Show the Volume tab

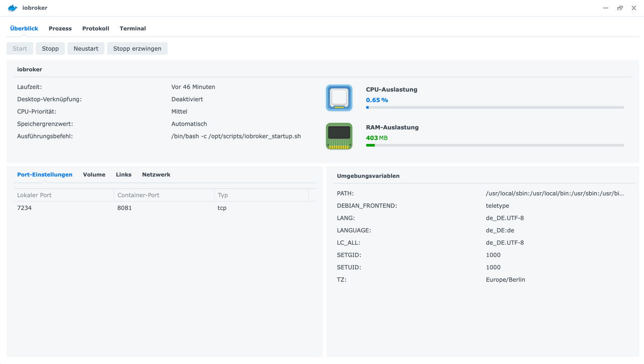pyautogui.click(x=94, y=174)
